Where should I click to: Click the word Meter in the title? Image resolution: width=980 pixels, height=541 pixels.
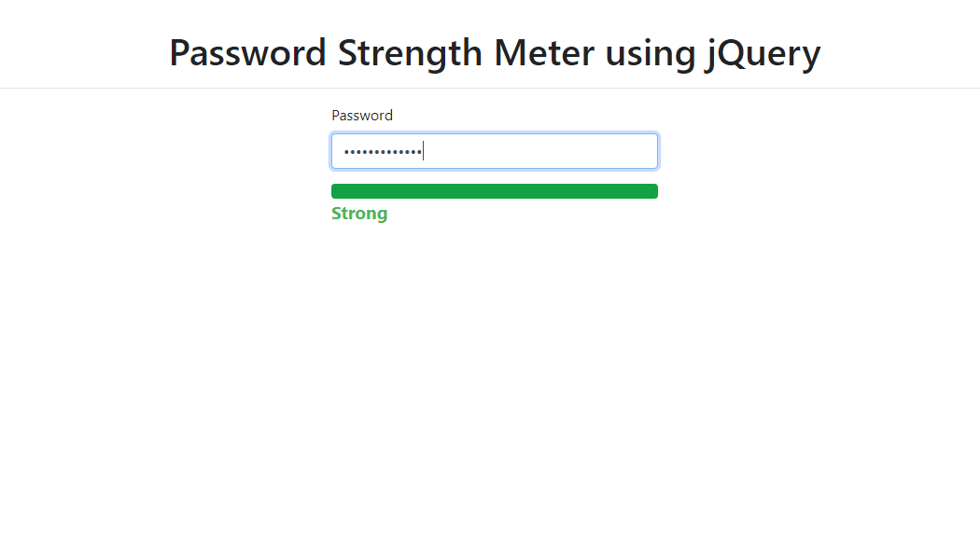pos(543,52)
